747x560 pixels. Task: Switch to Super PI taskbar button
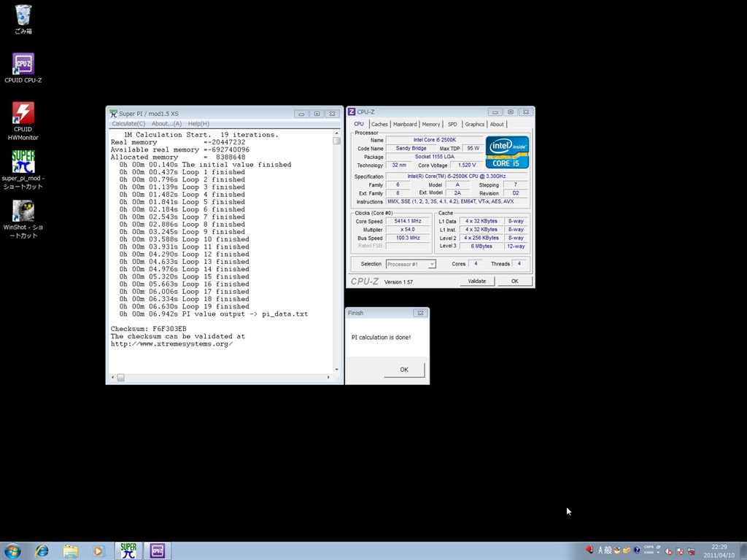[128, 551]
